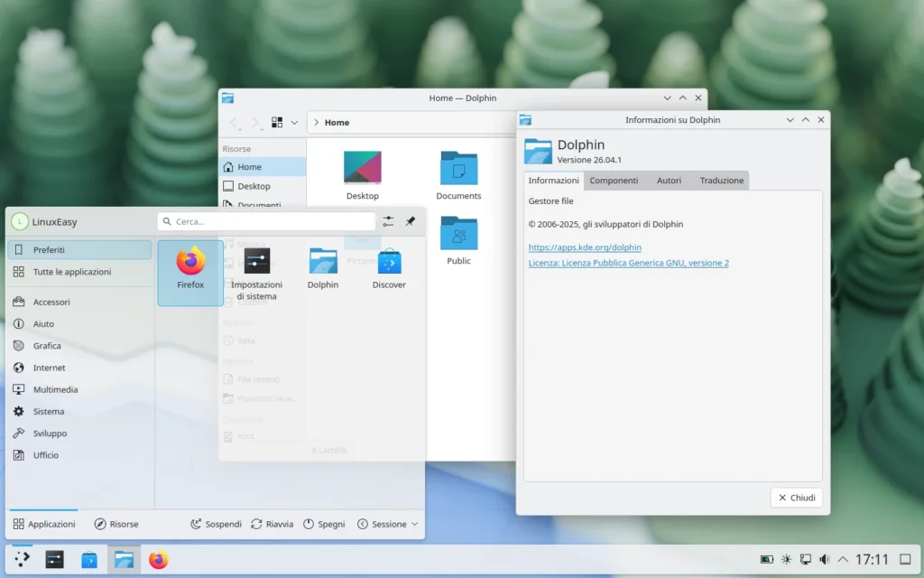Click the network tray icon
This screenshot has width=924, height=578.
click(806, 560)
